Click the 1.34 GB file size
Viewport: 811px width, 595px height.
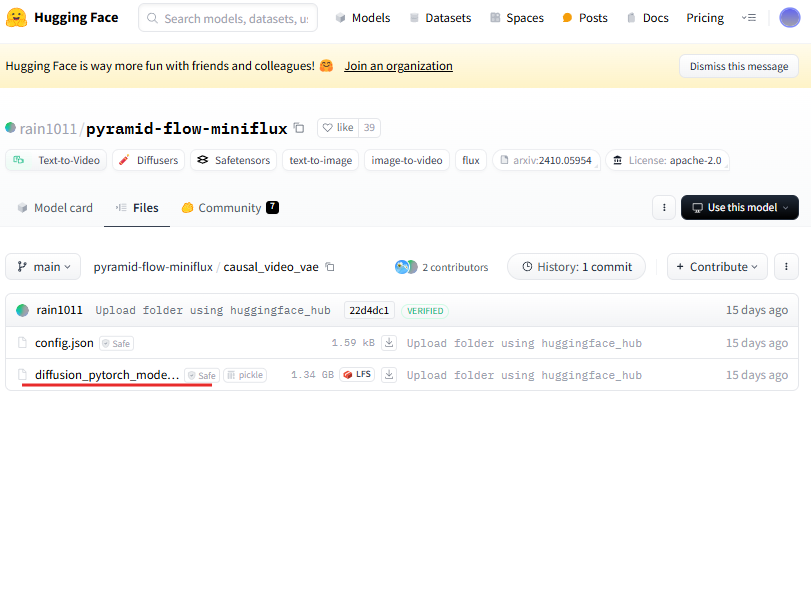pos(312,375)
